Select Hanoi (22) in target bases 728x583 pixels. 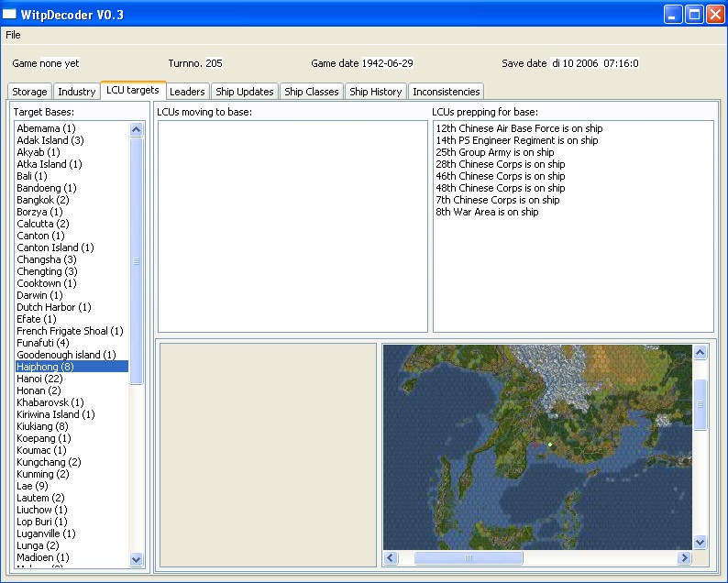tap(39, 379)
